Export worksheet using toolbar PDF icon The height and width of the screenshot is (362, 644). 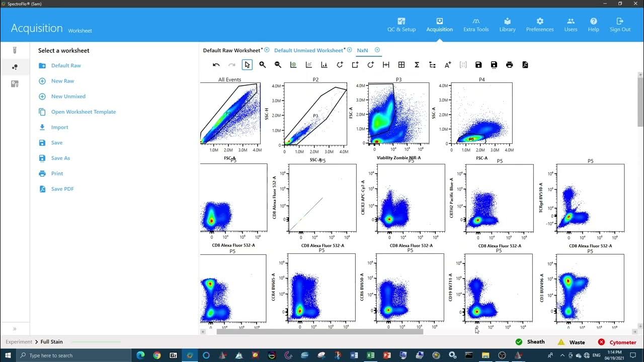click(x=525, y=65)
